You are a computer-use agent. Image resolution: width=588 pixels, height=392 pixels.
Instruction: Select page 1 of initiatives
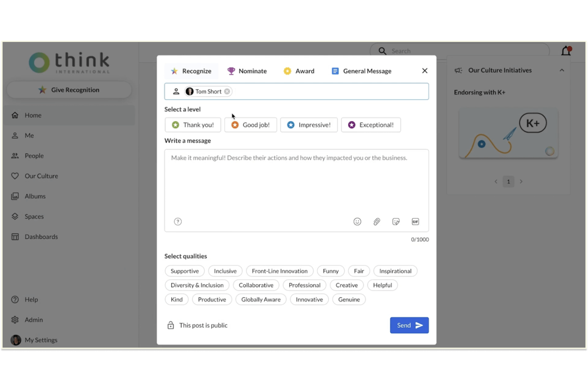(x=508, y=182)
